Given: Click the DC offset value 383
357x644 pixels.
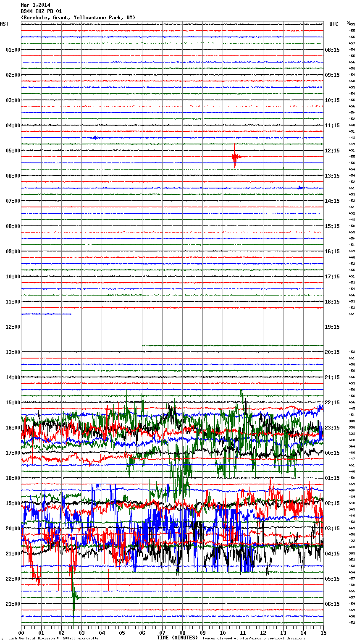Looking at the screenshot, I should click(352, 421).
